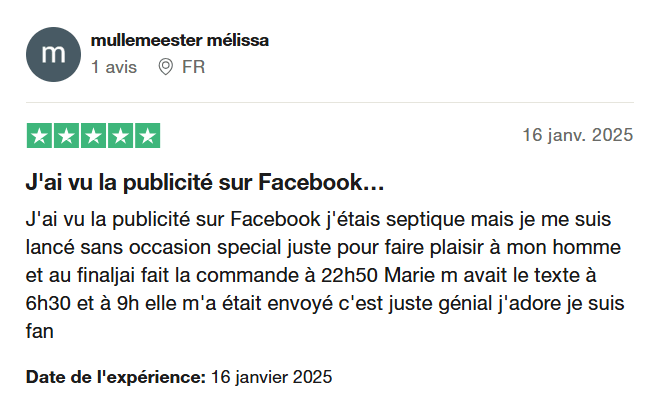Viewport: 661px width, 403px height.
Task: Click the location pin icon beside FR
Action: 165,68
